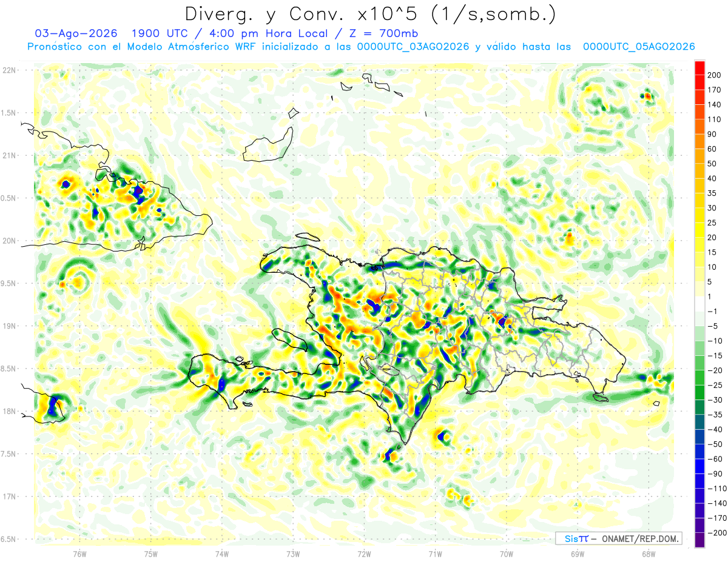The height and width of the screenshot is (562, 728).
Task: Click the '68W' longitude label
Action: click(649, 554)
